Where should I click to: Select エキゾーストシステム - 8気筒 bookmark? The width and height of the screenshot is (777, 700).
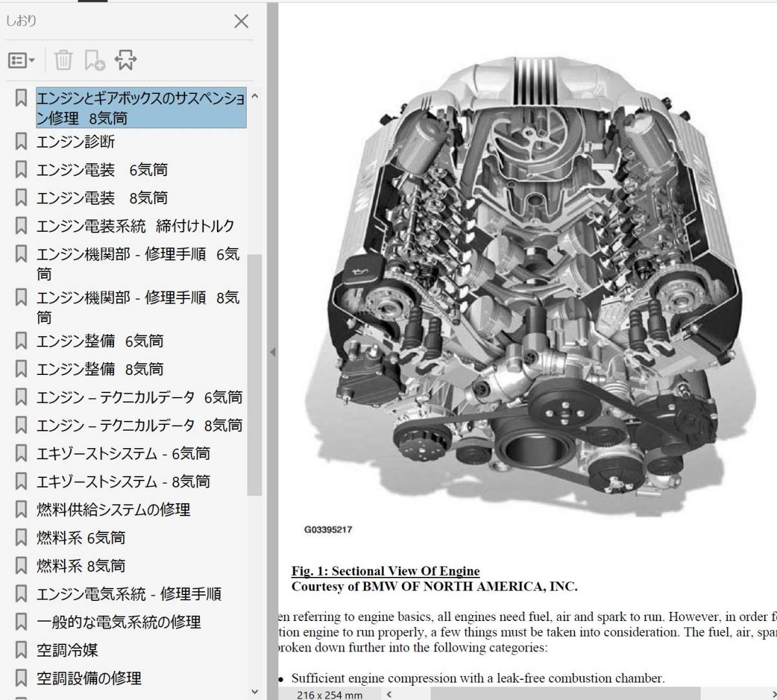coord(124,482)
